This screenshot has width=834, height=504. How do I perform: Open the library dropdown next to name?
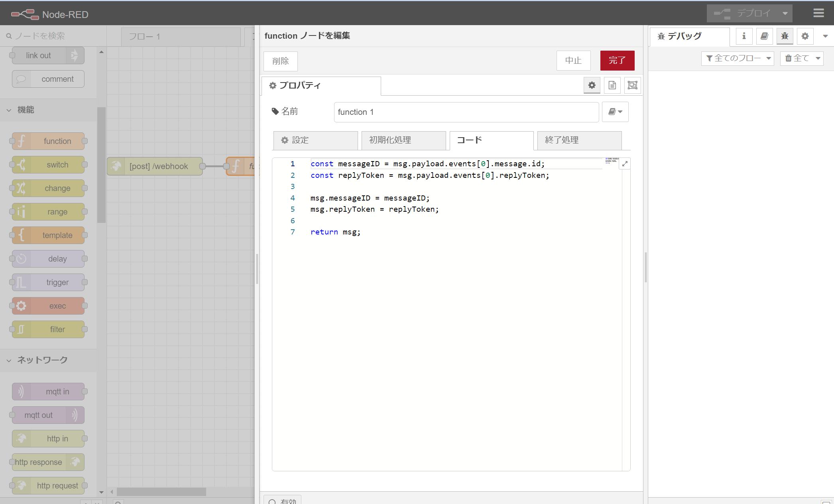click(615, 112)
